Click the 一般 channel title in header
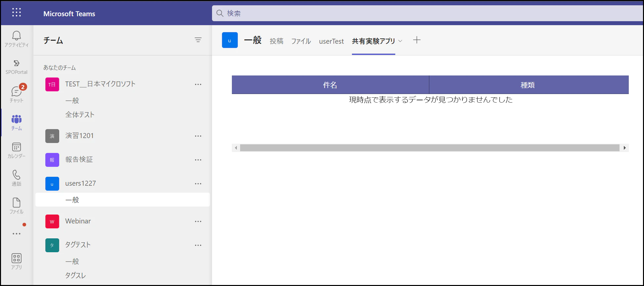Viewport: 644px width, 286px height. [x=253, y=40]
